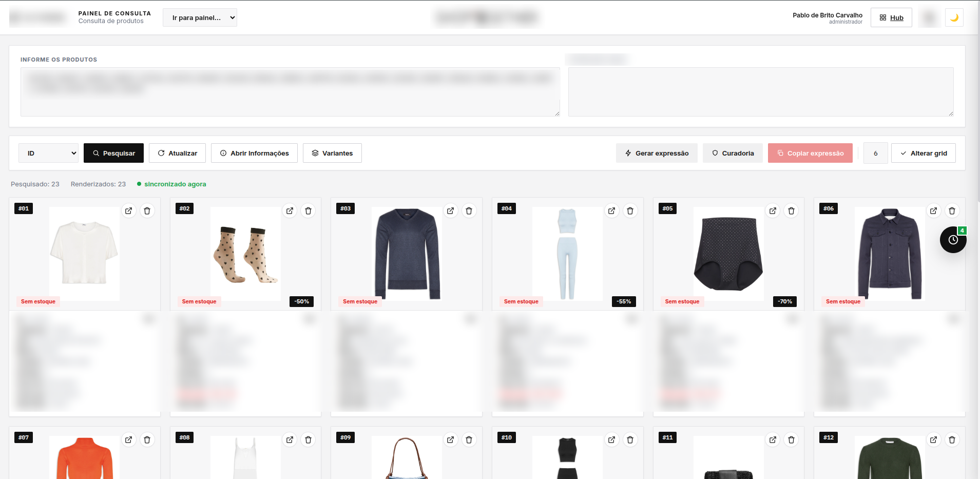Image resolution: width=980 pixels, height=479 pixels.
Task: Open product #09 external link
Action: pos(451,439)
